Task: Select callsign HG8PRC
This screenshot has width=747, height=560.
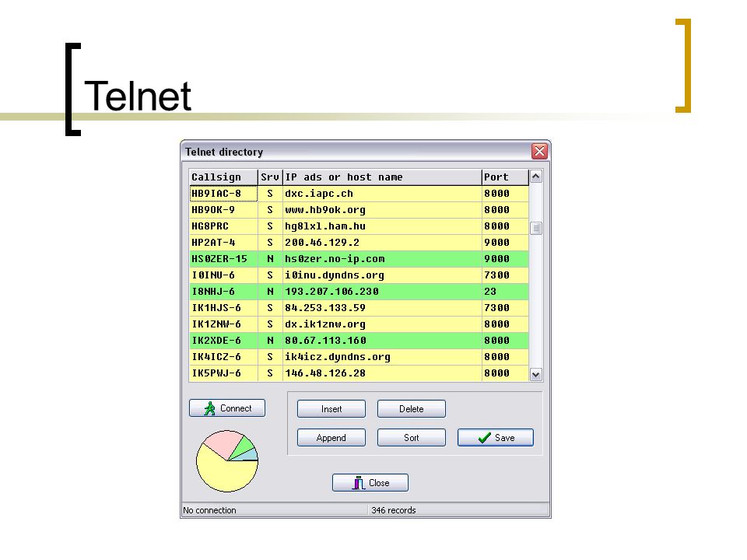Action: coord(223,226)
